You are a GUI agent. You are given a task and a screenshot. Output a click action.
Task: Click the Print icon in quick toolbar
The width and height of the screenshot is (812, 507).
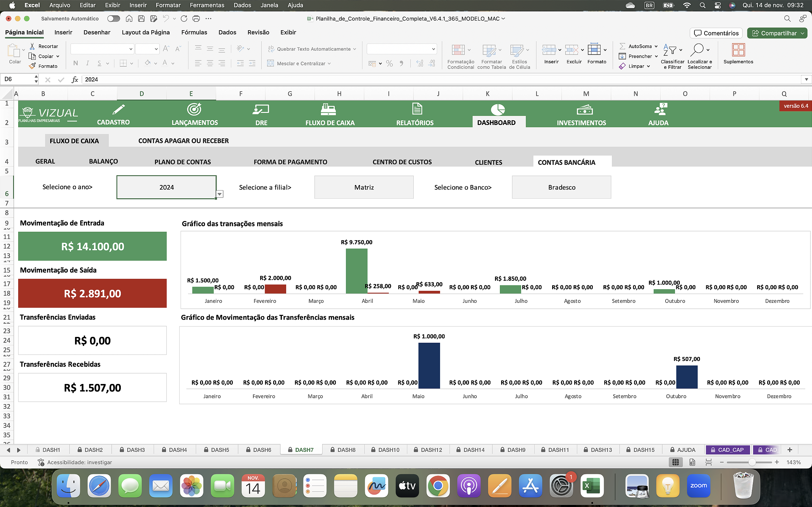pyautogui.click(x=196, y=19)
